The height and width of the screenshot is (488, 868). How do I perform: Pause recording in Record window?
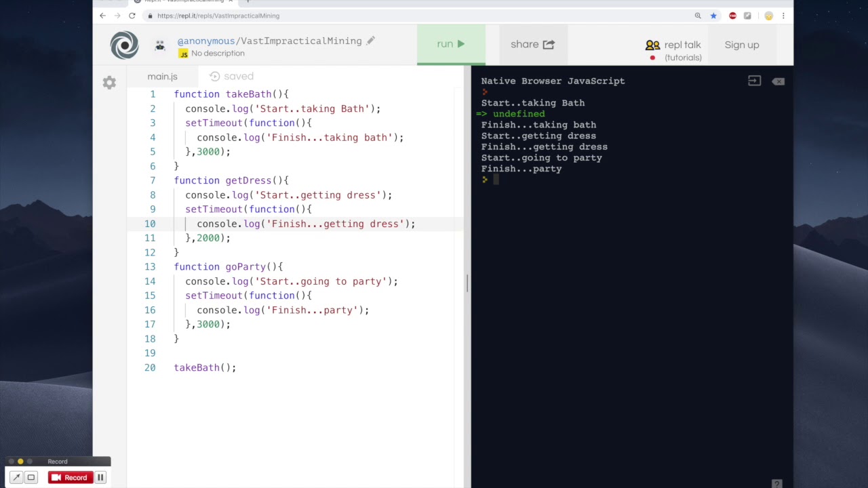[100, 477]
